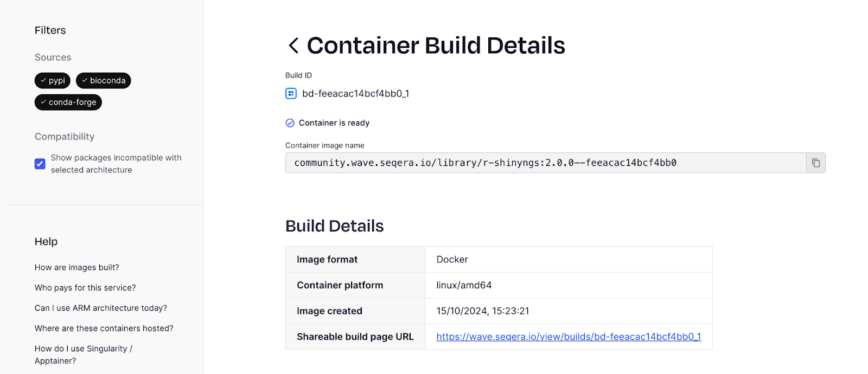Click the Build ID grid icon
Image resolution: width=868 pixels, height=374 pixels.
(x=291, y=94)
